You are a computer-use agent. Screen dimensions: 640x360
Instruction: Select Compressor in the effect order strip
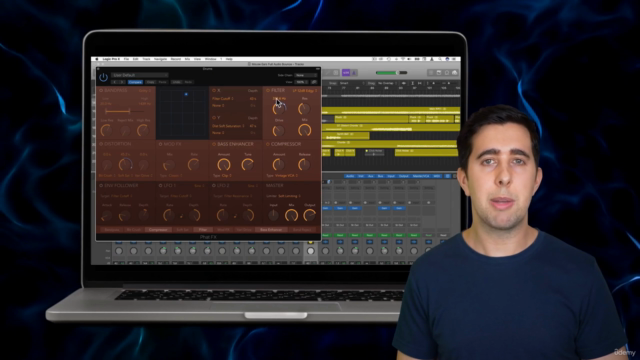click(x=158, y=230)
